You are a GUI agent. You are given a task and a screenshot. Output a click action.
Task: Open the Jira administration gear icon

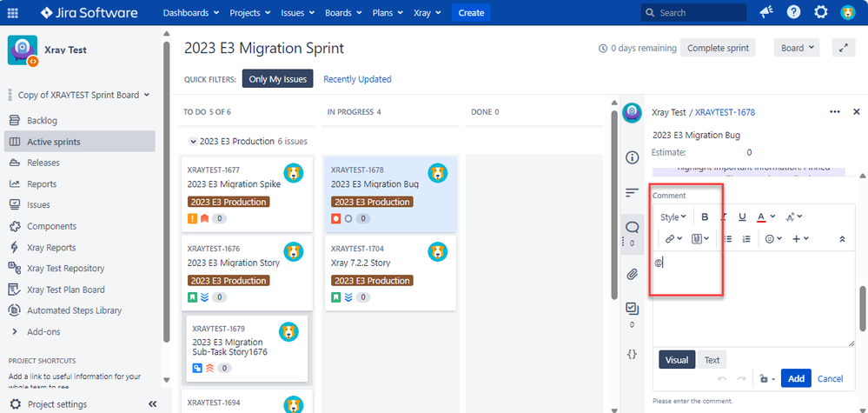(x=821, y=12)
